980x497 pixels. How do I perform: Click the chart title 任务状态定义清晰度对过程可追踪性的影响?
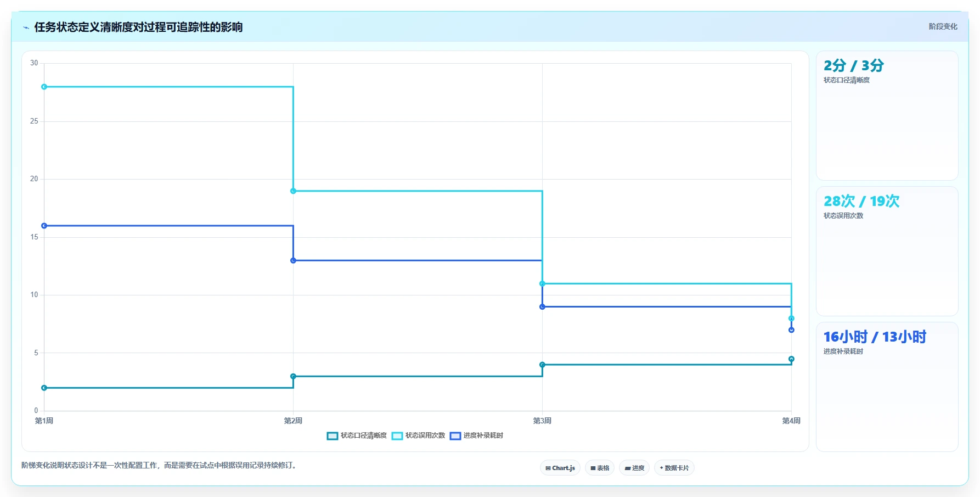point(138,27)
